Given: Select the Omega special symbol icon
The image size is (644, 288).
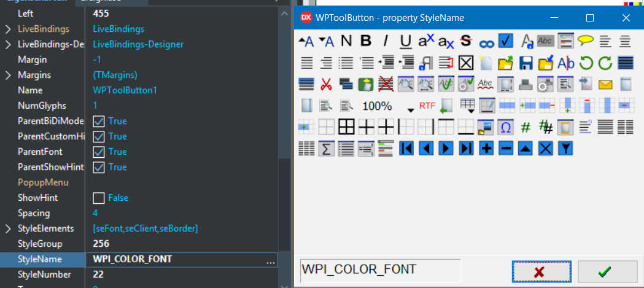Looking at the screenshot, I should click(x=506, y=127).
